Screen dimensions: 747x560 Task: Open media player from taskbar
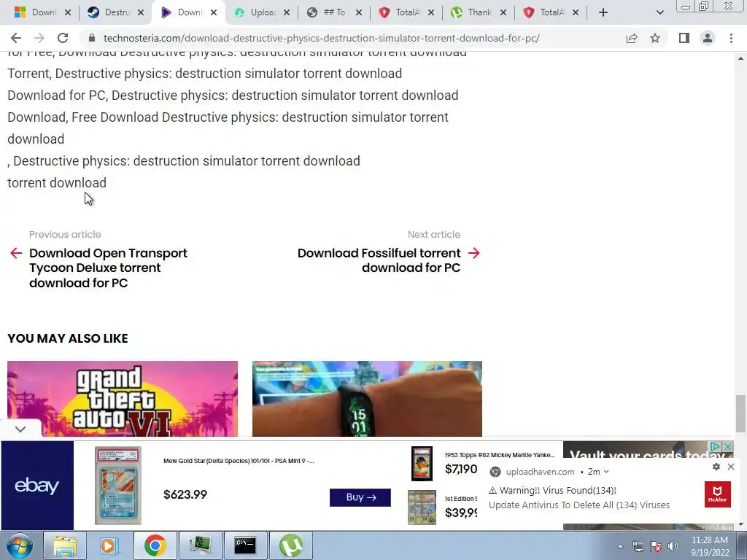pos(109,545)
